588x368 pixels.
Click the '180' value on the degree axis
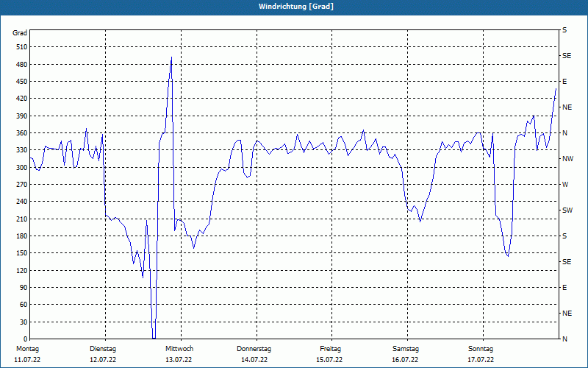click(x=22, y=236)
